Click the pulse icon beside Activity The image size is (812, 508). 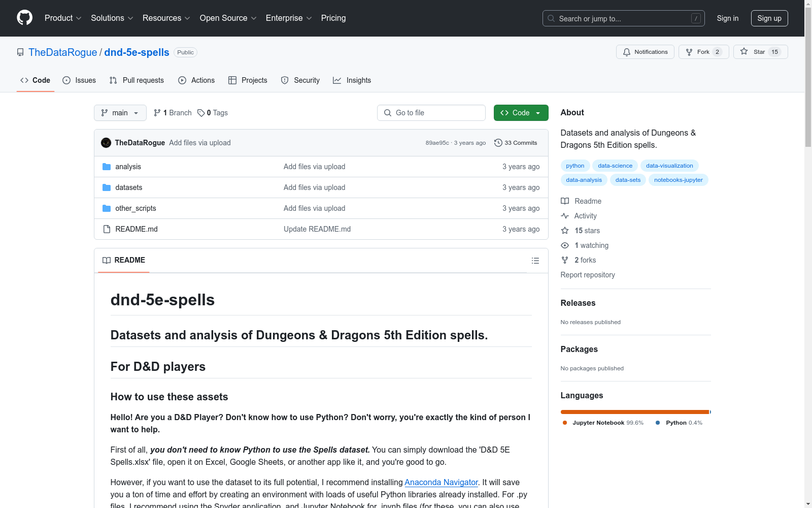click(x=565, y=216)
